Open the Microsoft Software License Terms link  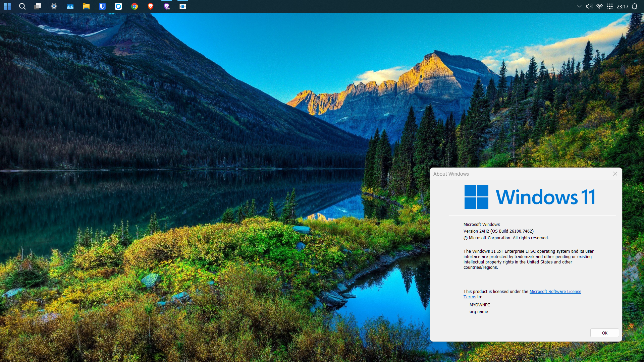[x=555, y=292]
